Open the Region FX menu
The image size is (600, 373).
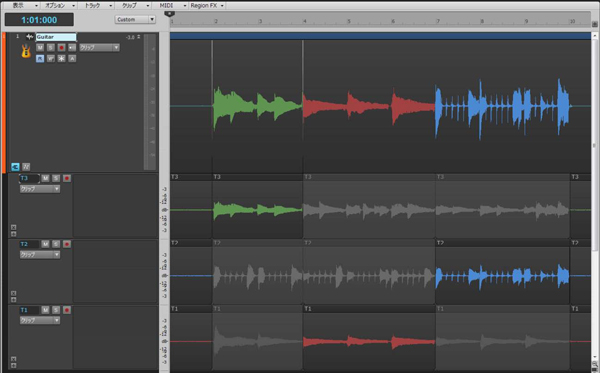[207, 5]
